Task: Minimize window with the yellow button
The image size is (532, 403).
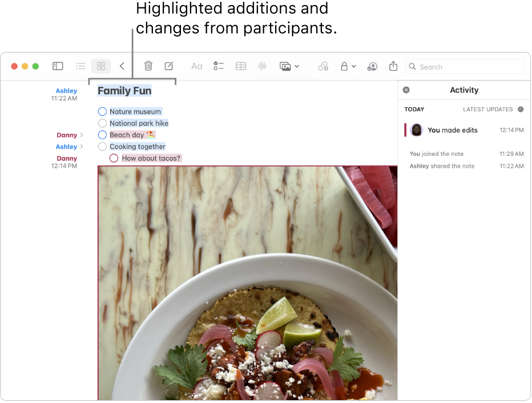Action: tap(25, 66)
